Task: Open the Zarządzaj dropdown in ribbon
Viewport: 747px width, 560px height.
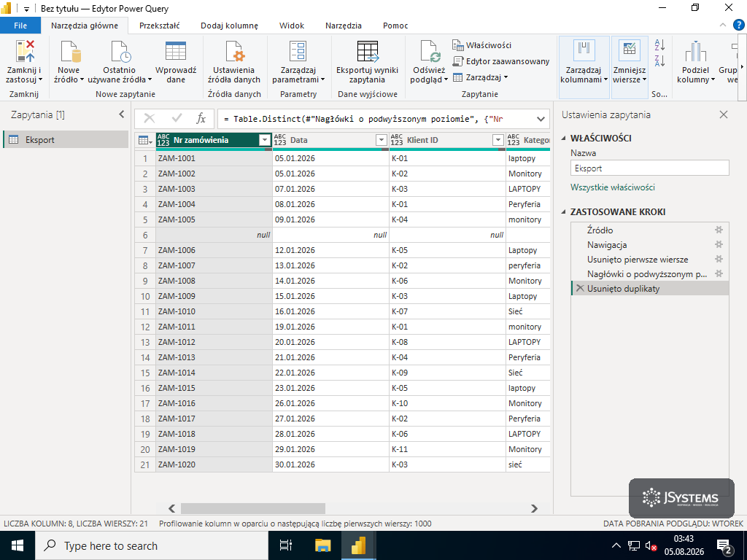Action: coord(480,77)
